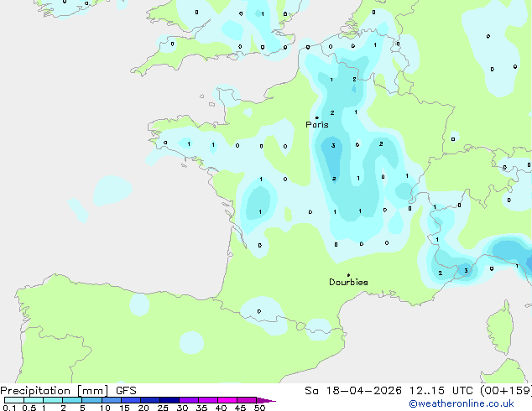The image size is (532, 411).
Task: Click the Dourbies city label
Action: click(348, 282)
